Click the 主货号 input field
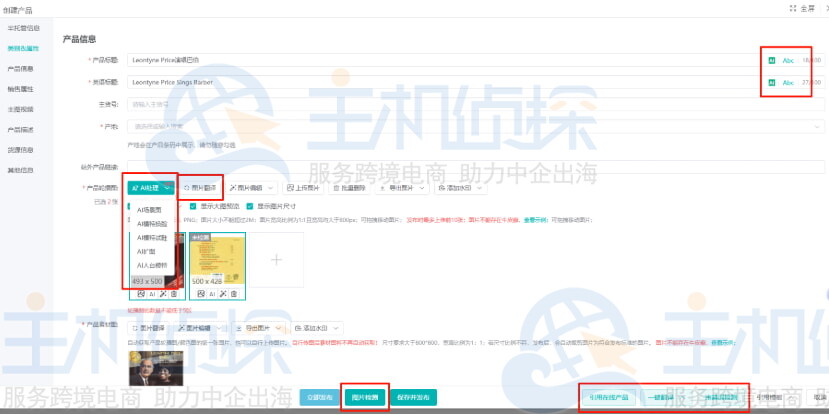 476,105
